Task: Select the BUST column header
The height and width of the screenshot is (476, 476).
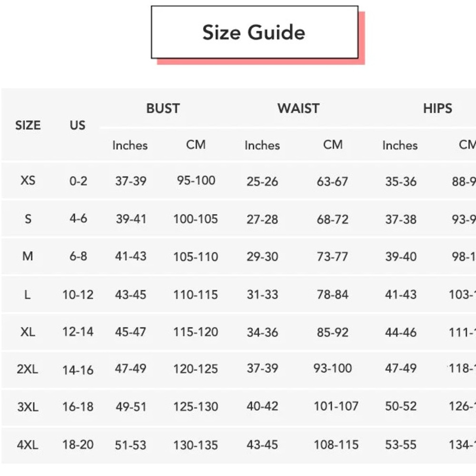Action: (x=163, y=109)
